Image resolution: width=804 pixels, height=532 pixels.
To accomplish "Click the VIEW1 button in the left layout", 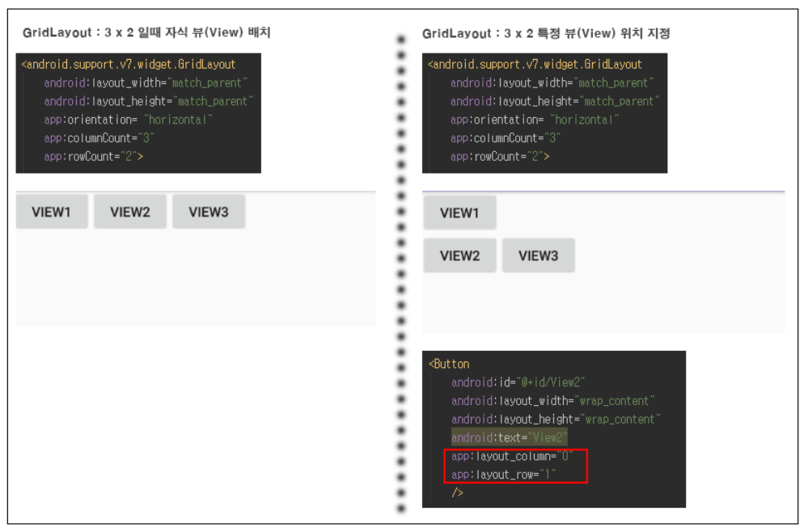I will 52,211.
